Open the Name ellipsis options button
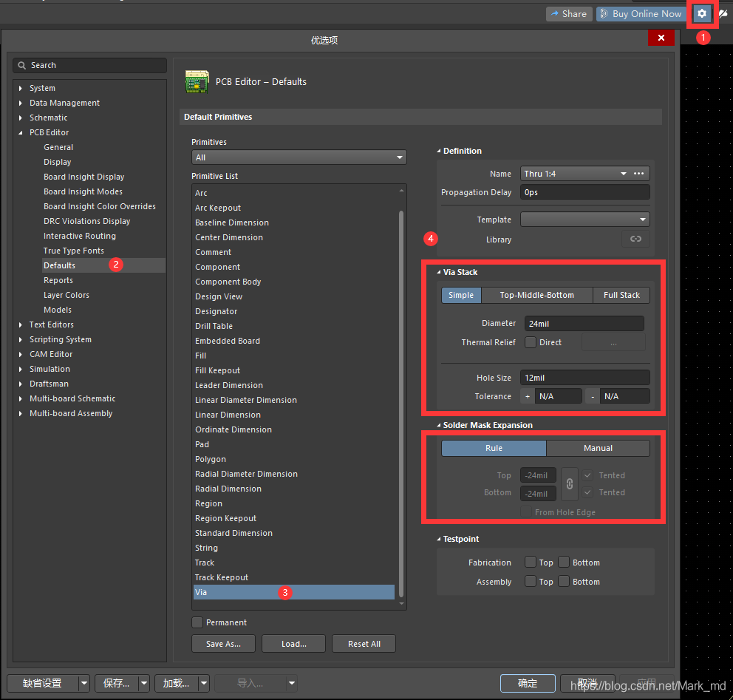 coord(638,174)
